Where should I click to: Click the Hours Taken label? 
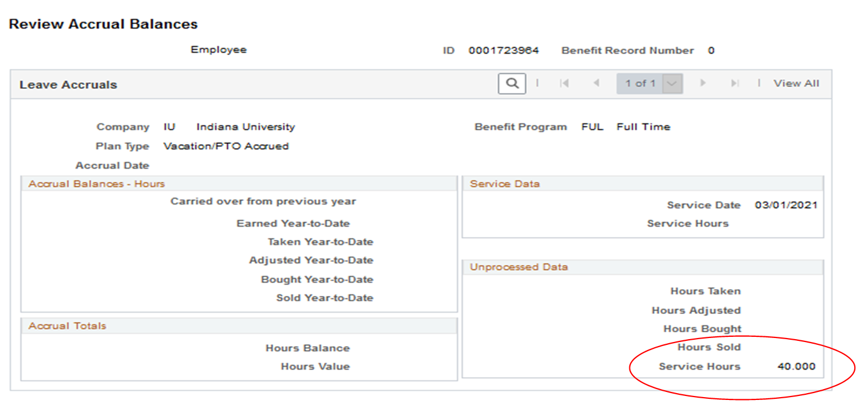coord(706,292)
